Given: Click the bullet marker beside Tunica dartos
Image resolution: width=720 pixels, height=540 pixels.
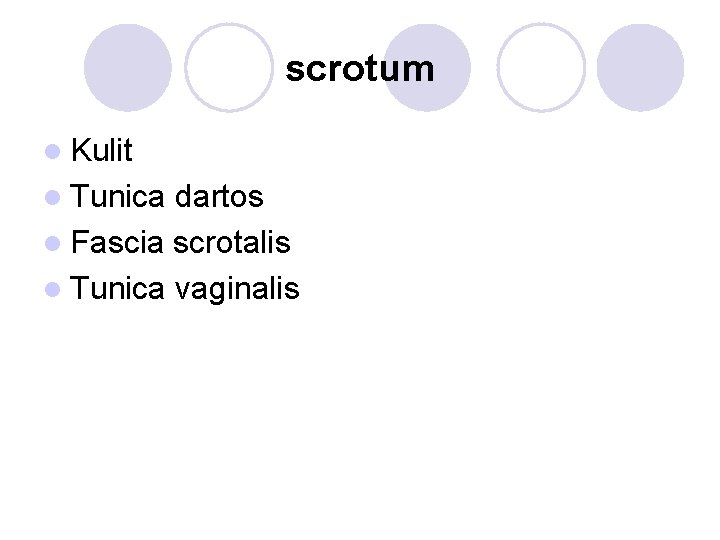Looking at the screenshot, I should coord(53,197).
